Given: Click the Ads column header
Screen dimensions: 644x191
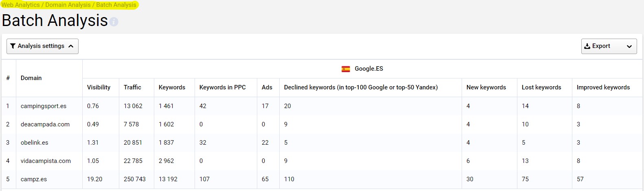Looking at the screenshot, I should coord(267,87).
